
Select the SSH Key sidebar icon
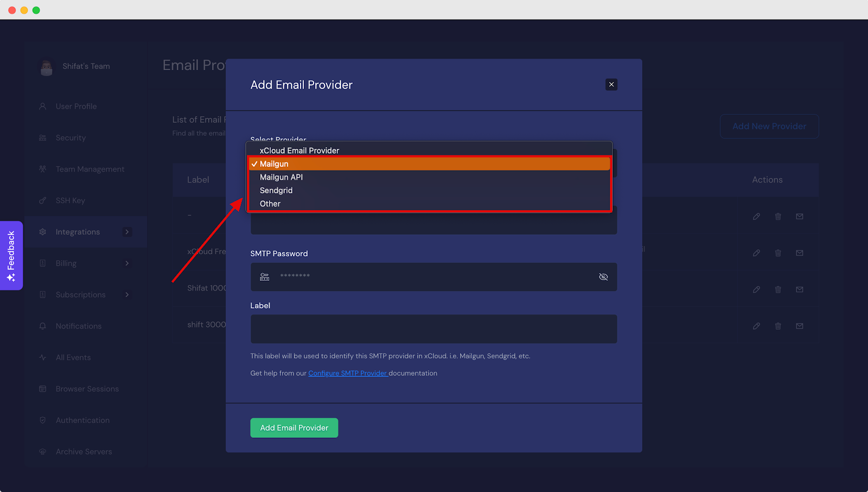tap(42, 200)
